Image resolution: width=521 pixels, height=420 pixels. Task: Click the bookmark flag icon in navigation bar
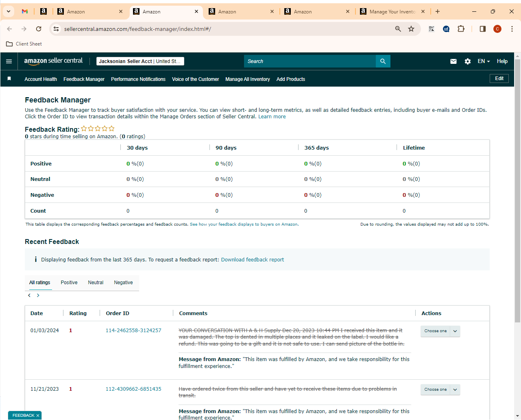tap(9, 78)
